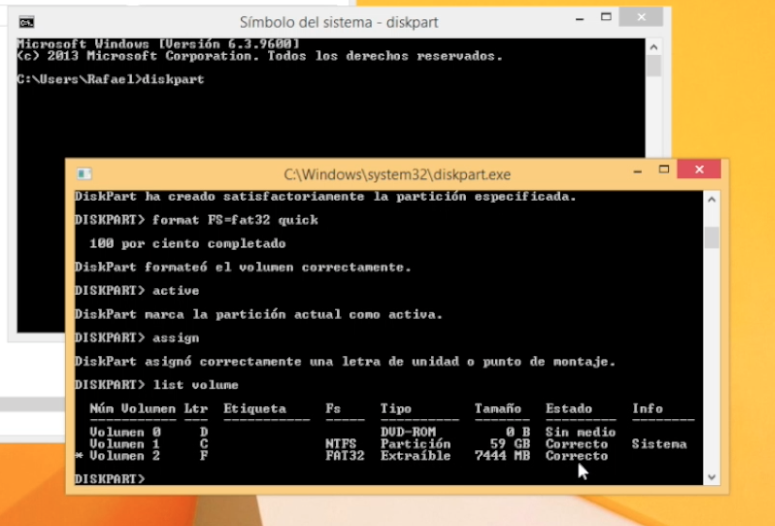This screenshot has width=775, height=526.
Task: Click the Símbolo del sistema scrollbar thumb
Action: (653, 66)
